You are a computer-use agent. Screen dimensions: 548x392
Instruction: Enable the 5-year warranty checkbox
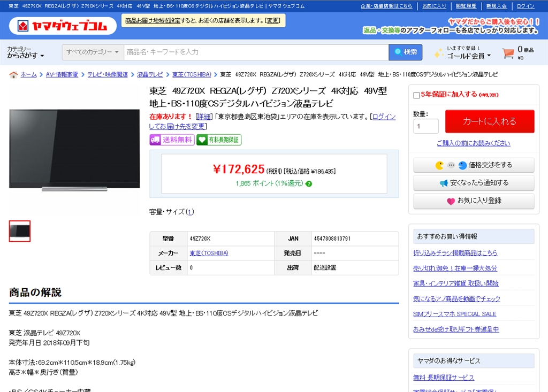pos(416,95)
